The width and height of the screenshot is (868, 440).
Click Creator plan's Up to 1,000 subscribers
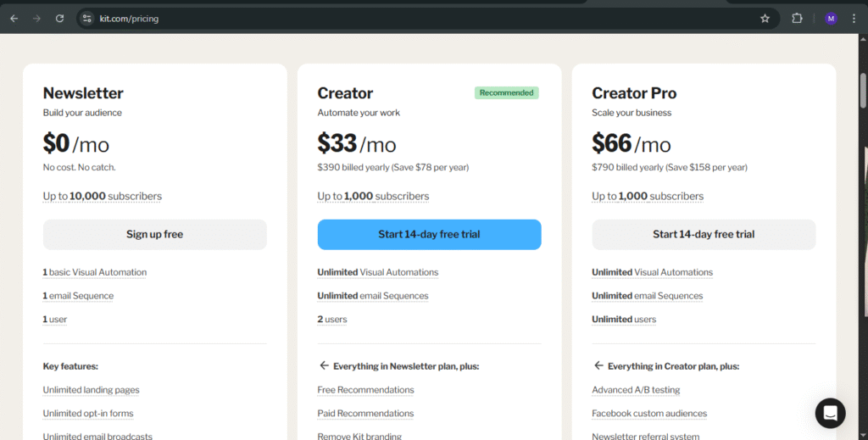(373, 196)
